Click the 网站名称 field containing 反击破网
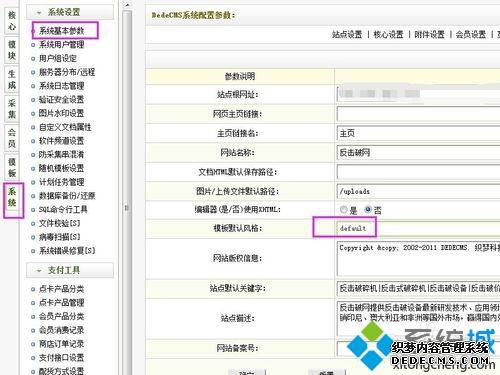 [x=419, y=153]
